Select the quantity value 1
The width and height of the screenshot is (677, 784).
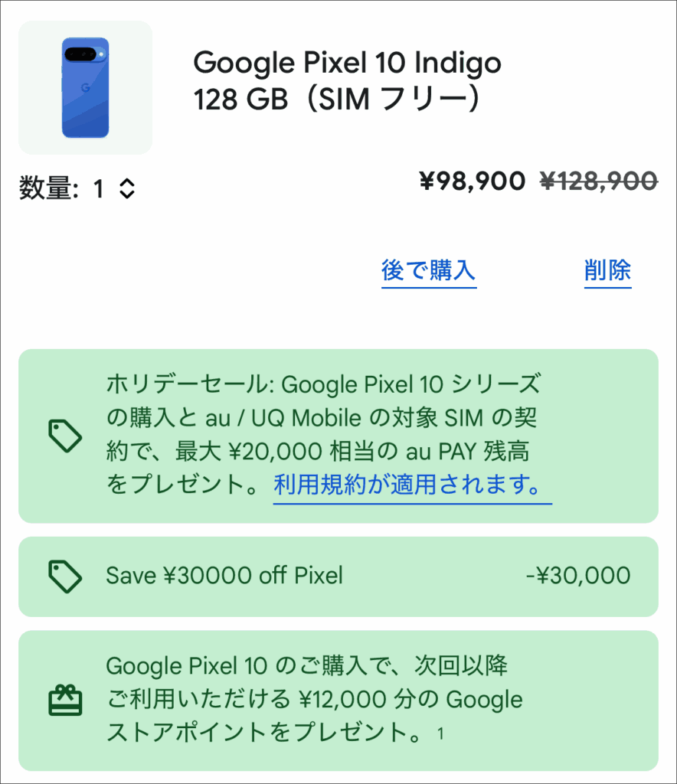click(98, 188)
